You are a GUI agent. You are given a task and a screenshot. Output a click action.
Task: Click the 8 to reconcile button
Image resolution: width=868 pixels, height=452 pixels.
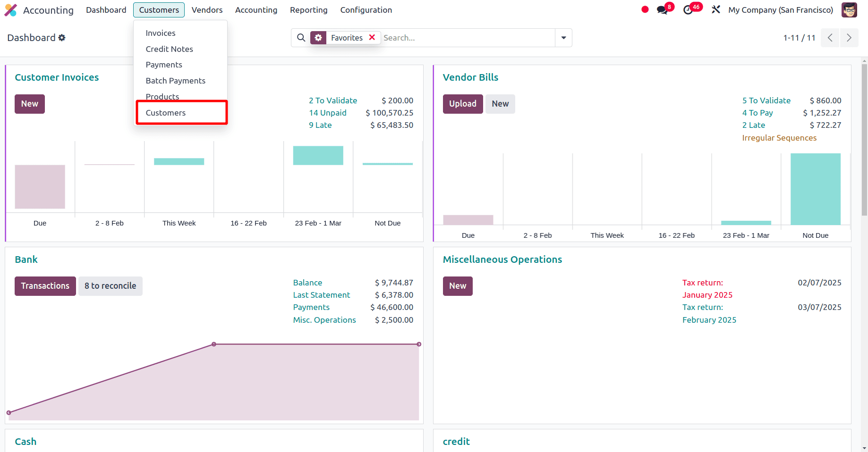[110, 286]
